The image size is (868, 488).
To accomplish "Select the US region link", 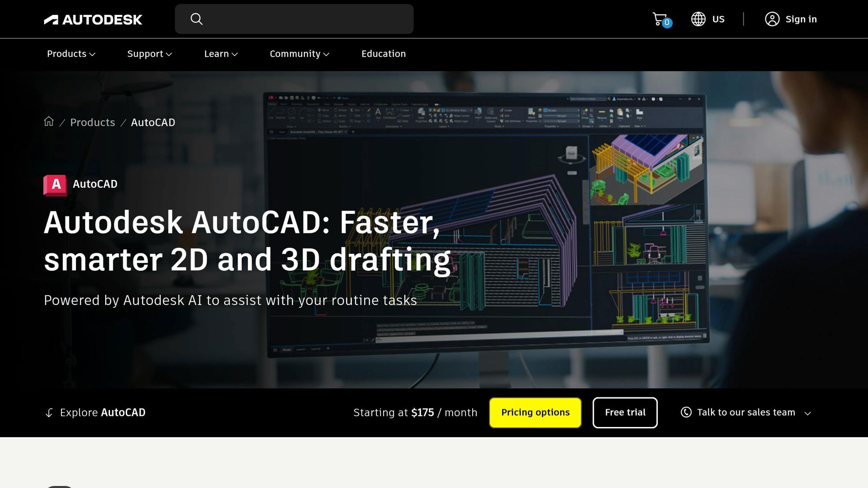I will point(718,19).
